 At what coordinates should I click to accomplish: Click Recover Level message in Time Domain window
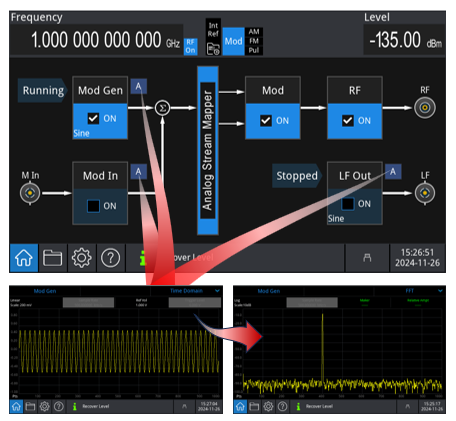point(96,406)
